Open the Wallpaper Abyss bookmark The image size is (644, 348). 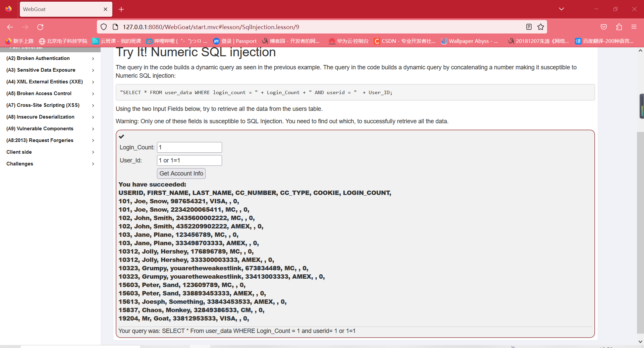coord(469,41)
